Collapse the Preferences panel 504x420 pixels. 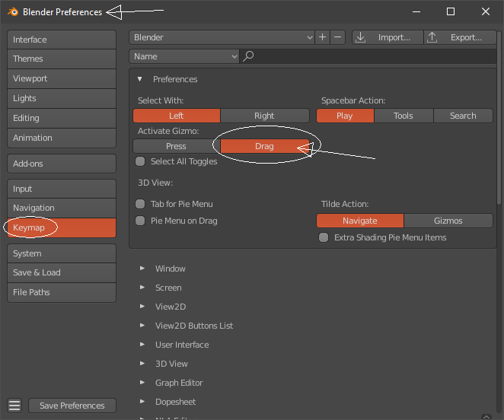(x=140, y=79)
